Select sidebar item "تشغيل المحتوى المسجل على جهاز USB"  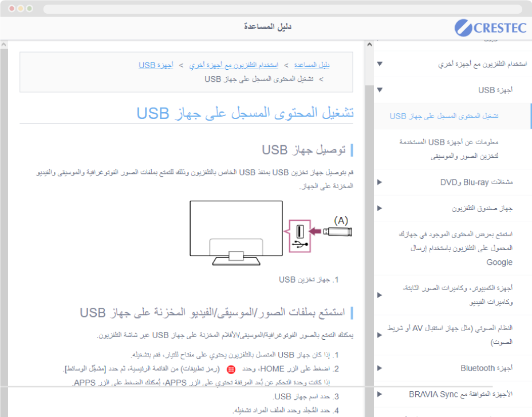444,116
